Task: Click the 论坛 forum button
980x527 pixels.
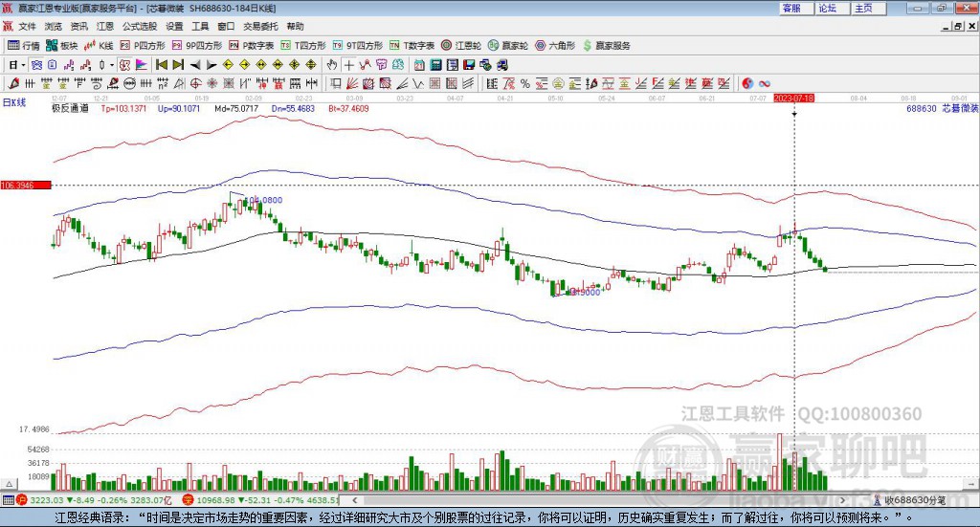Action: 828,8
